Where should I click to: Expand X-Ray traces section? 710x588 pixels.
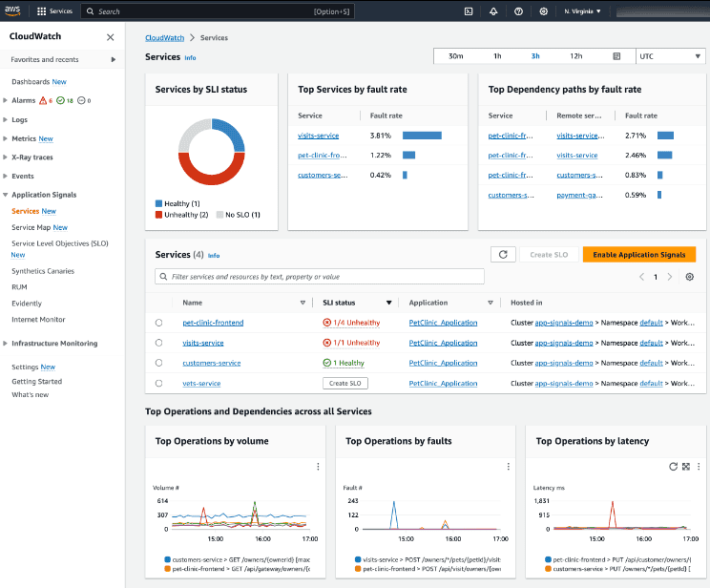click(x=5, y=157)
